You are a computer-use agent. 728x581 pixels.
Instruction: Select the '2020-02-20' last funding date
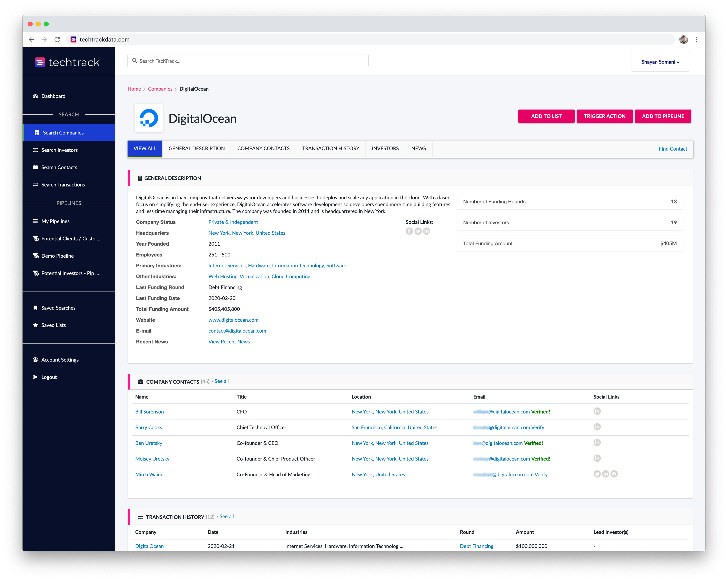(222, 298)
